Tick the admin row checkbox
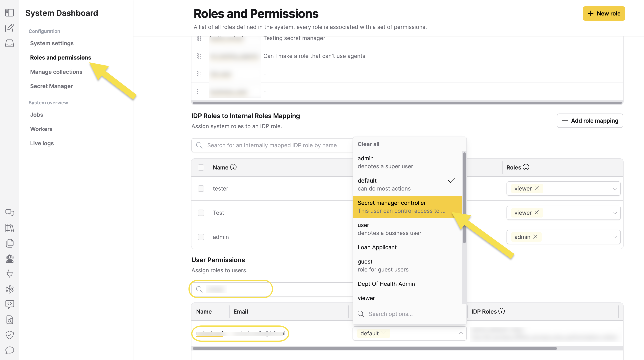 pos(201,237)
